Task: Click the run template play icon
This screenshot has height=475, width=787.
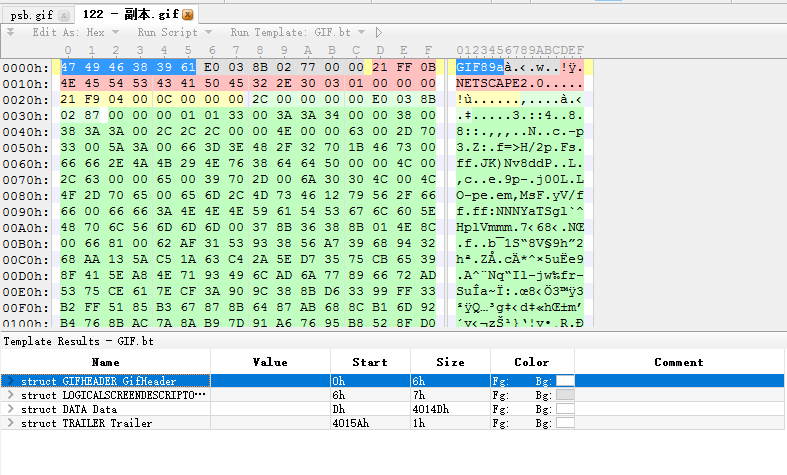Action: click(378, 32)
